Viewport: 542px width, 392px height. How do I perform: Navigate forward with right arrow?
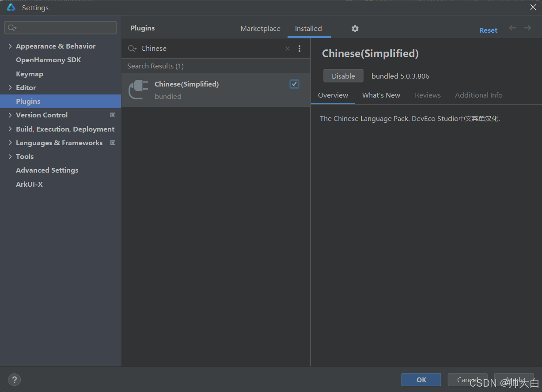coord(527,28)
